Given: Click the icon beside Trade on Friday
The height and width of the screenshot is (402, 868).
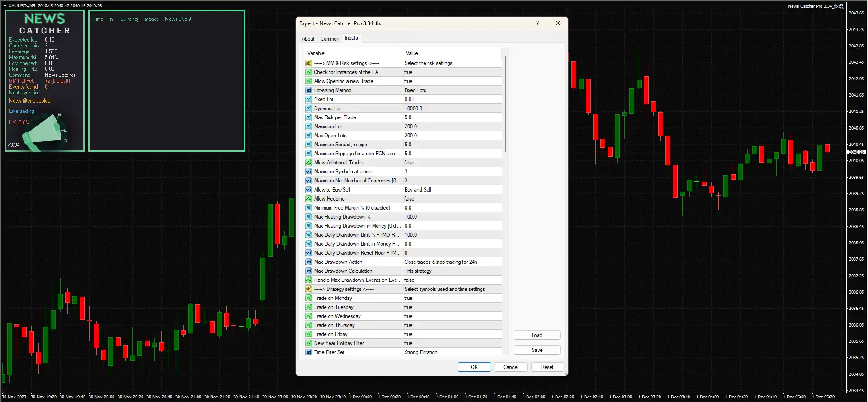Looking at the screenshot, I should (309, 334).
